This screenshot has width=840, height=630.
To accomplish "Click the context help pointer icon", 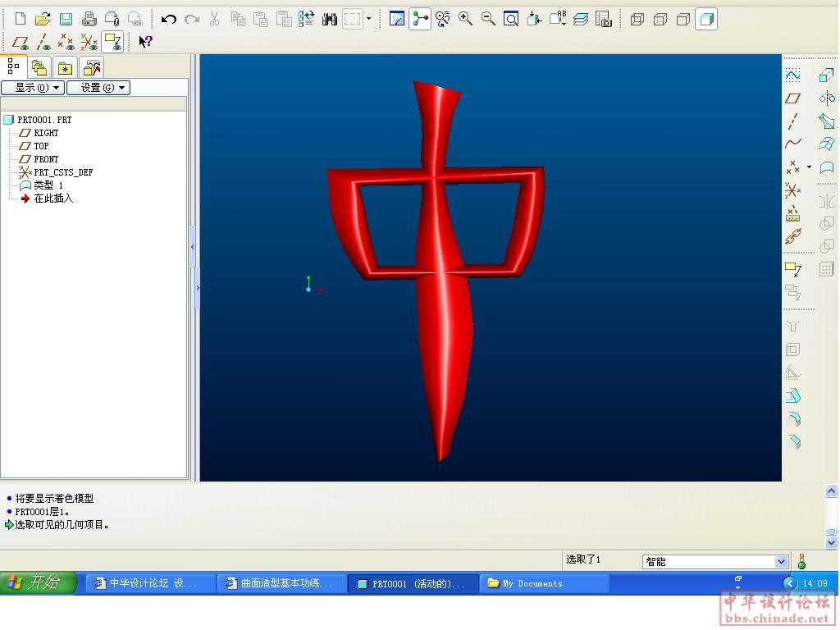I will tap(145, 42).
